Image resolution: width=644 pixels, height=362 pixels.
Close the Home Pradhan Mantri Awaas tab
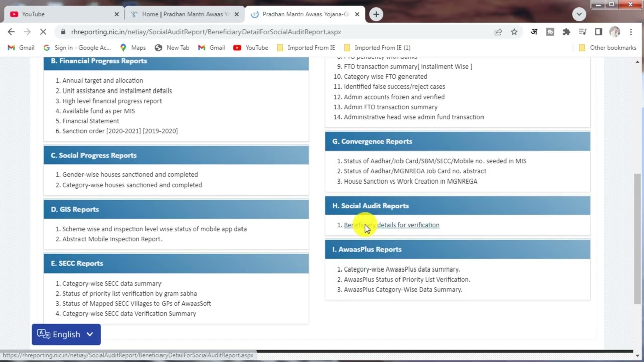pyautogui.click(x=237, y=14)
